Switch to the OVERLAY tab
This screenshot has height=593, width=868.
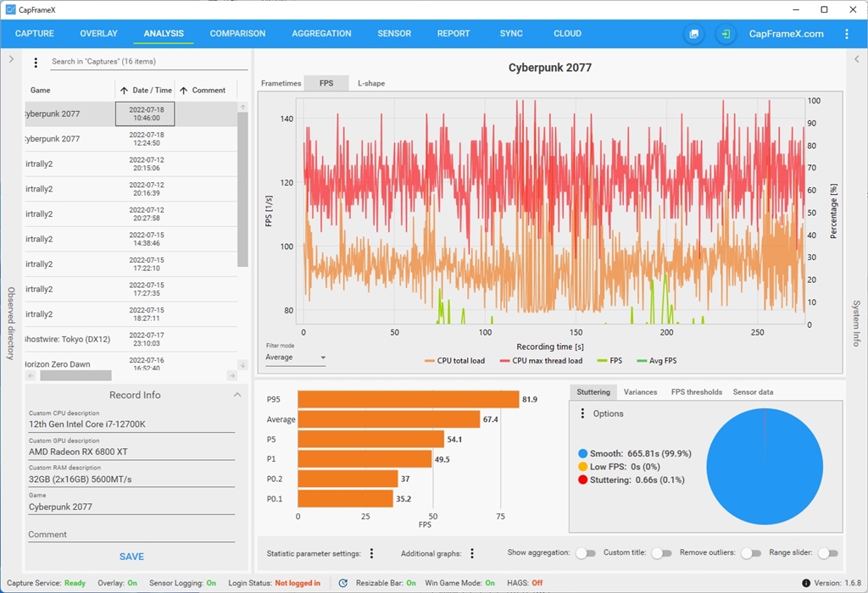pyautogui.click(x=98, y=34)
